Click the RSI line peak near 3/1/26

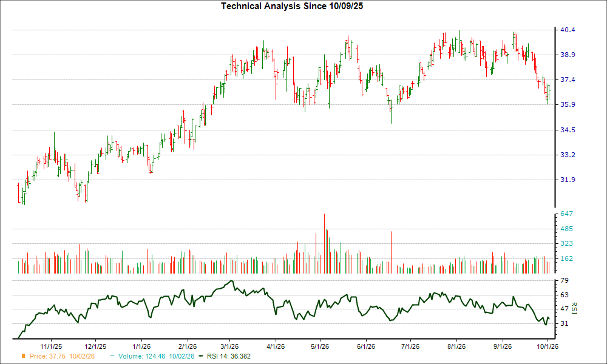[x=231, y=281]
